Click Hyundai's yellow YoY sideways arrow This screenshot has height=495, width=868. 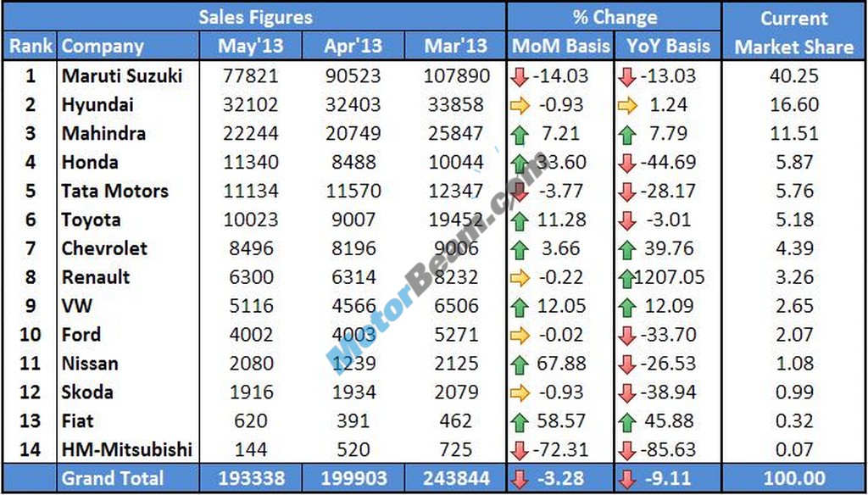point(627,106)
